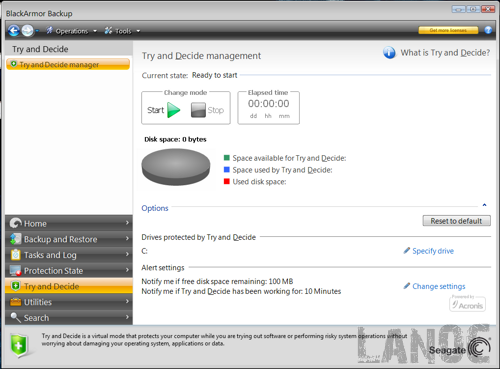Screen dimensions: 500x369
Task: Minimize the BlackArmor Backup window
Action: click(458, 9)
